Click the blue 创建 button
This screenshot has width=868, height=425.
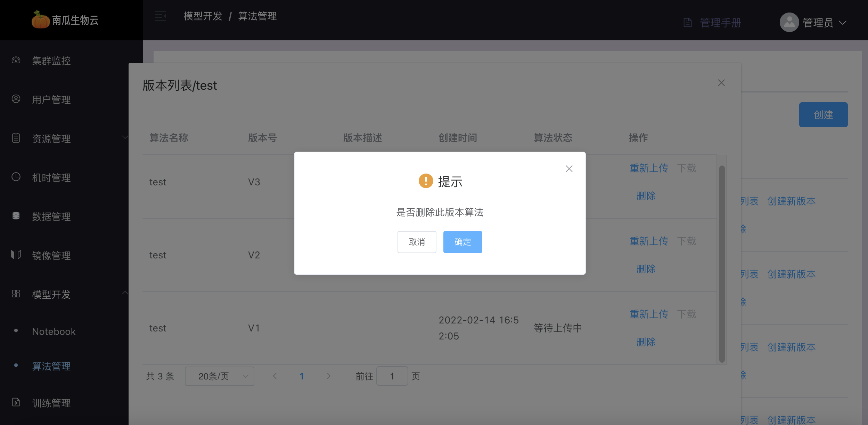tap(823, 115)
